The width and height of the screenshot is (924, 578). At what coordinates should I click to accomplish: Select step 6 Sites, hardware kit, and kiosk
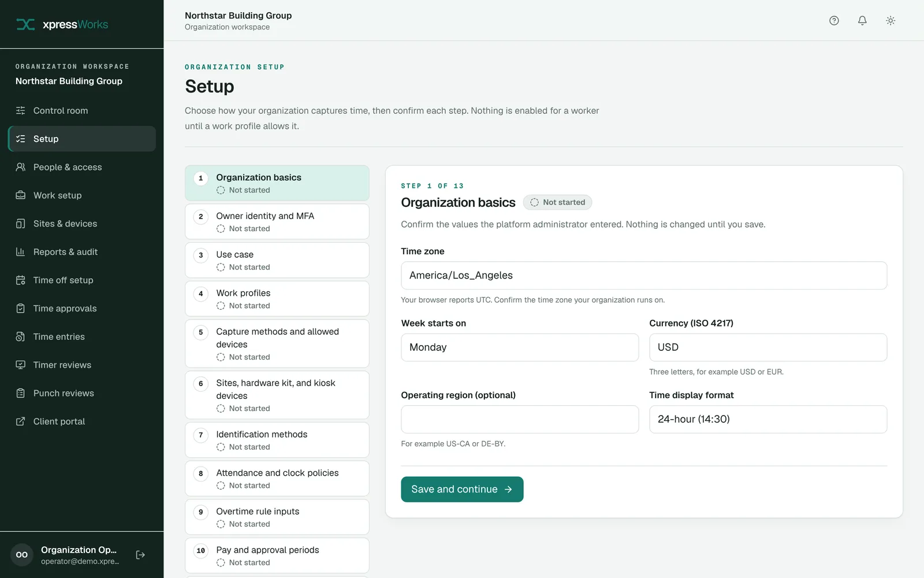coord(277,395)
